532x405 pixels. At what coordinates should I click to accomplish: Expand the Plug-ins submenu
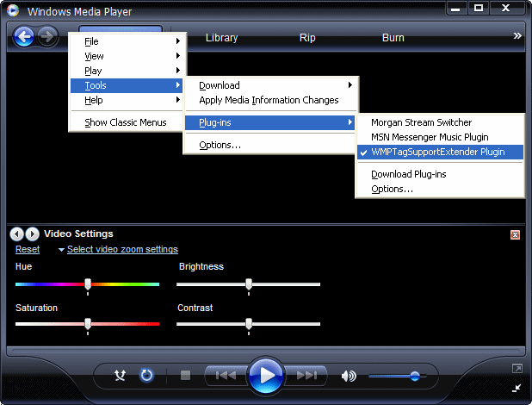click(270, 122)
